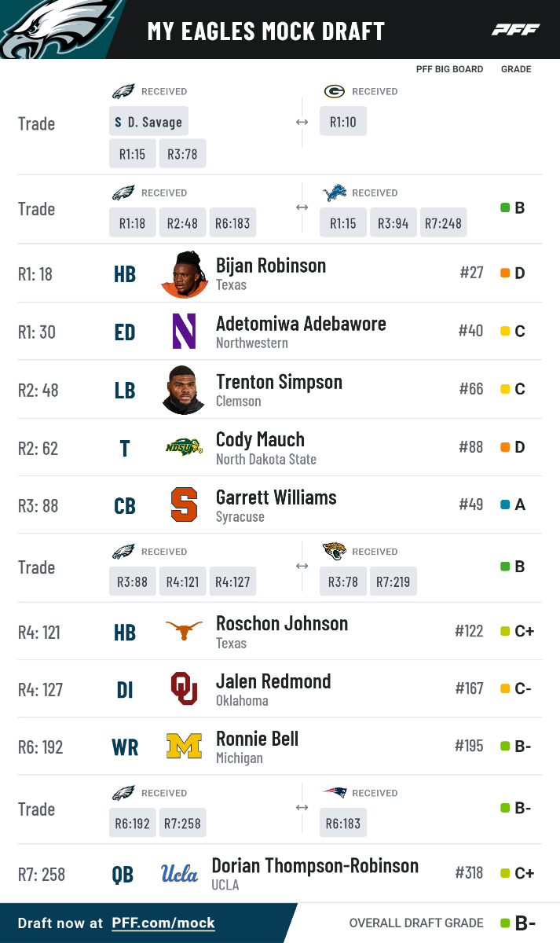Image resolution: width=560 pixels, height=943 pixels.
Task: Click the Detroit Lions trade logo
Action: 335,193
